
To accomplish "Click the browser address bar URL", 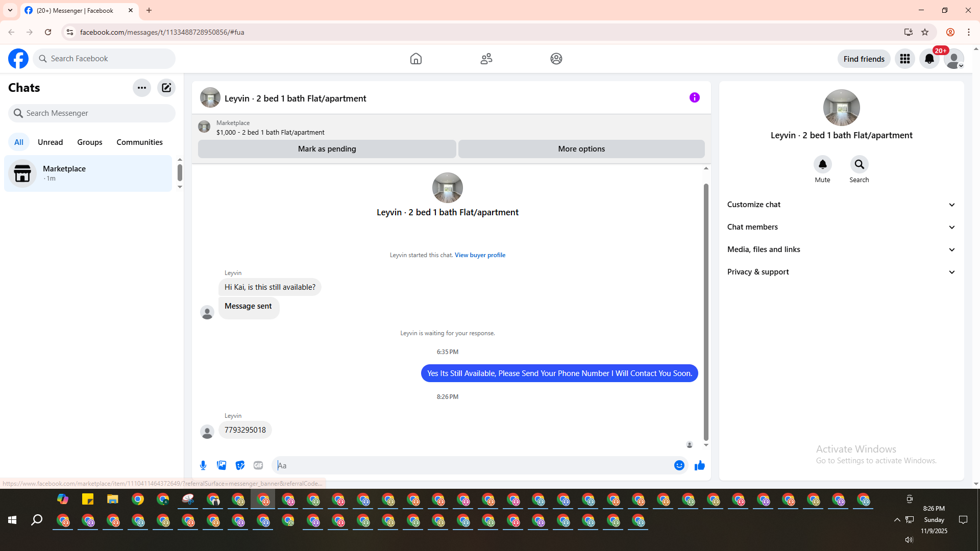I will 162,32.
